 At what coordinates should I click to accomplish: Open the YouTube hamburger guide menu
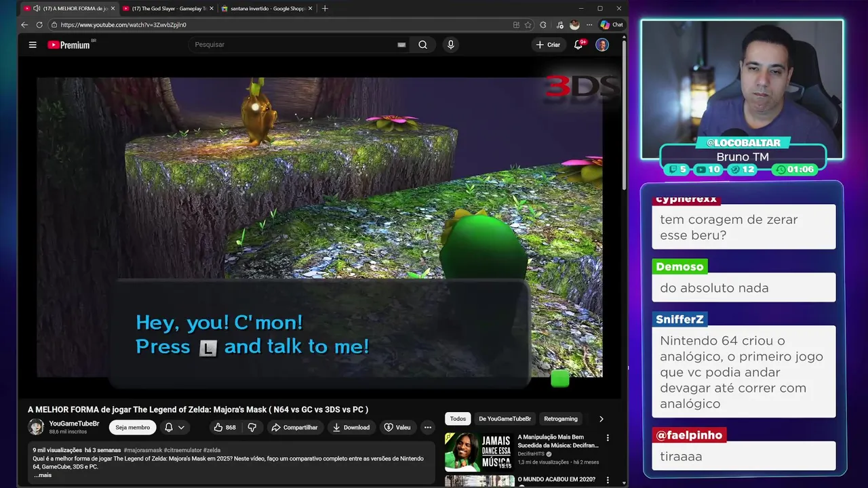click(33, 45)
